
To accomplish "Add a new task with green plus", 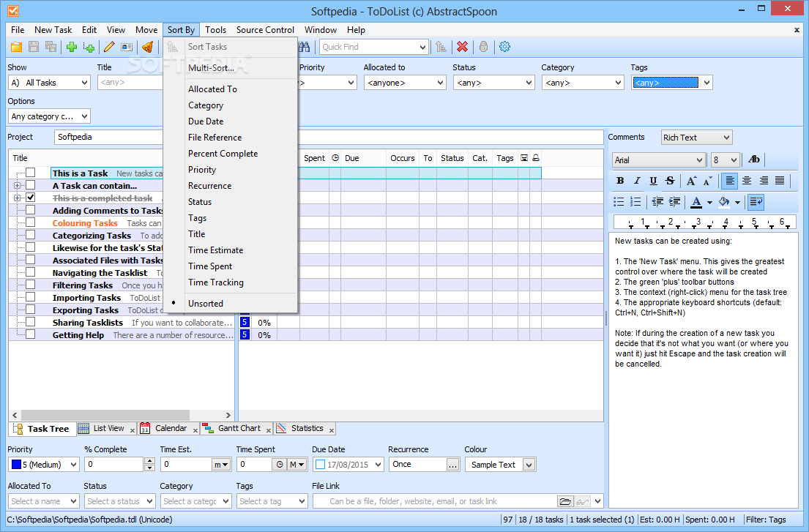I will coord(72,47).
